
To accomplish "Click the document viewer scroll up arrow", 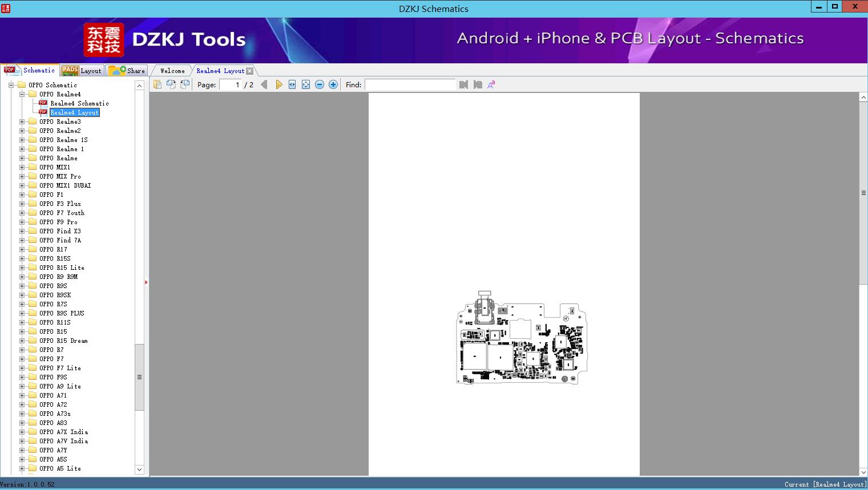I will [863, 98].
